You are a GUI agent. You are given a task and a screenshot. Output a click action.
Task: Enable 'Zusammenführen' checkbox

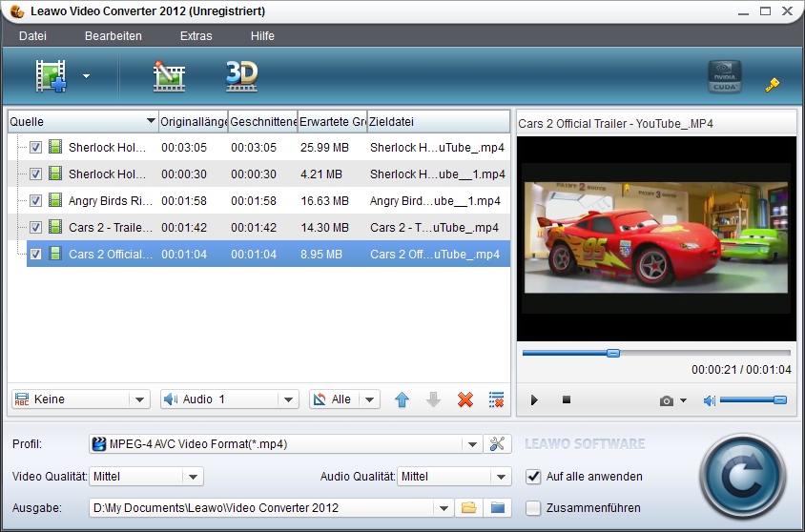(533, 507)
